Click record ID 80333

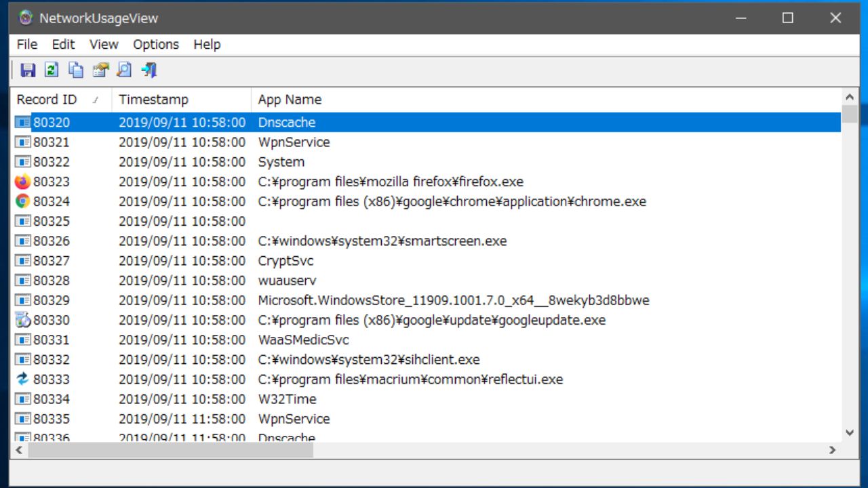(x=52, y=379)
